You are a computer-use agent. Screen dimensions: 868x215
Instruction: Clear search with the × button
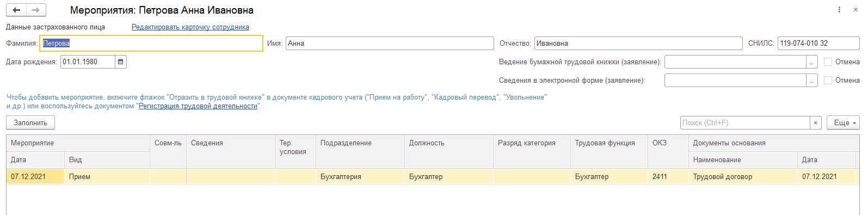click(815, 123)
